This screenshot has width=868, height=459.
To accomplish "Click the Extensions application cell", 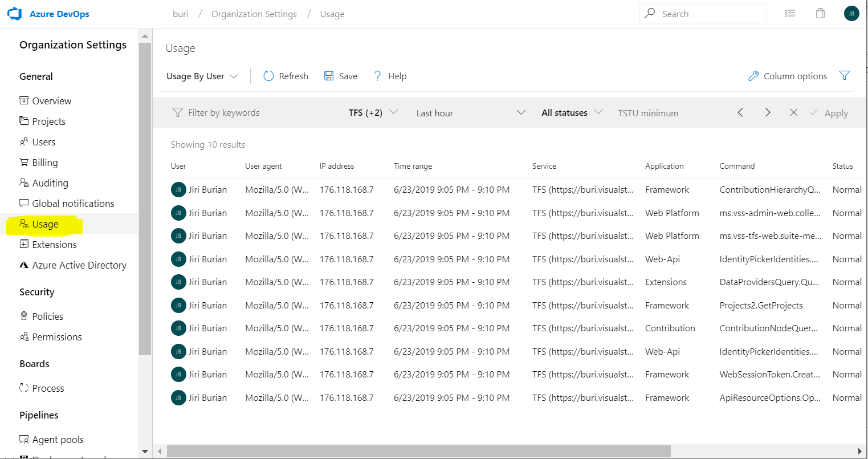I will 666,282.
